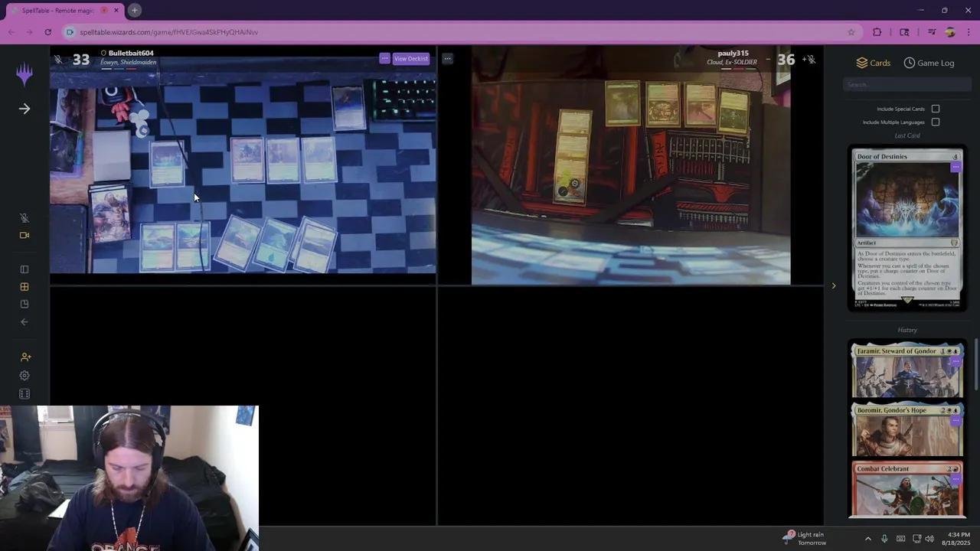Enable Include Special Cards checkbox

pos(936,109)
